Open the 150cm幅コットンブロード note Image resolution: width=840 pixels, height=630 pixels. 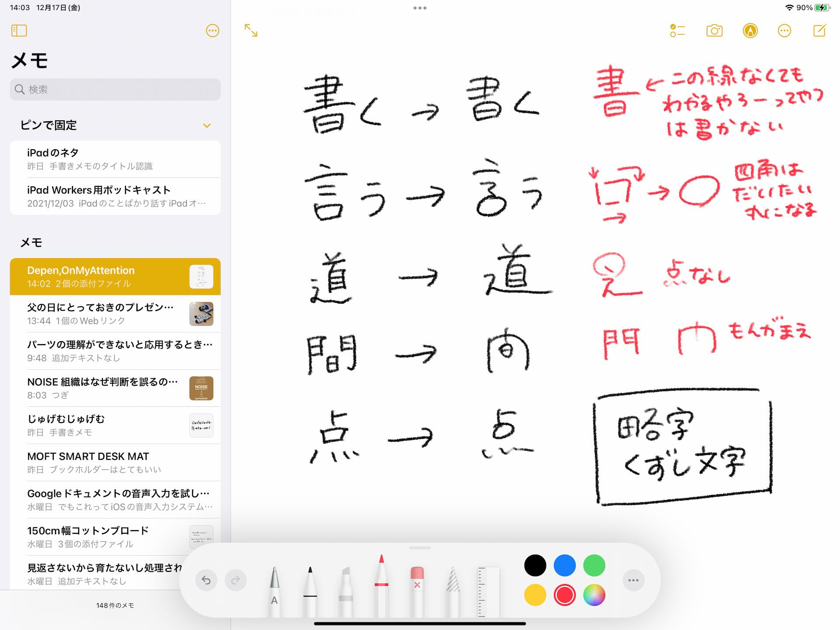(115, 537)
